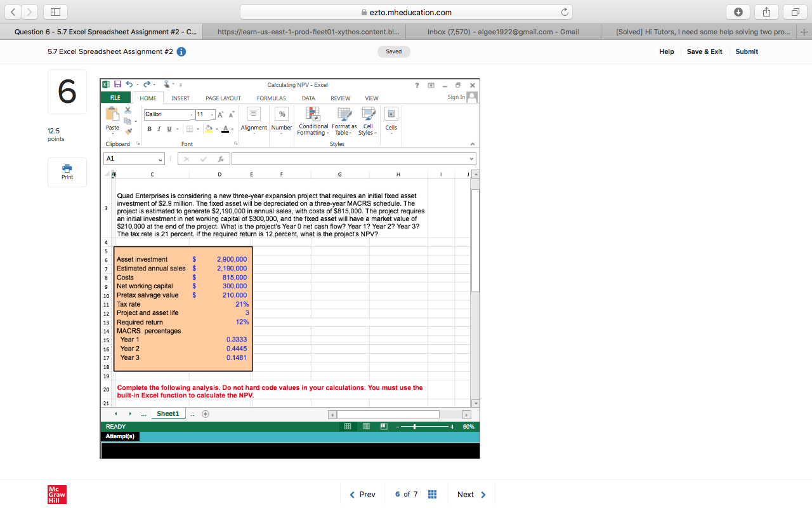Click Sign In in Excel
812x508 pixels.
pos(456,97)
